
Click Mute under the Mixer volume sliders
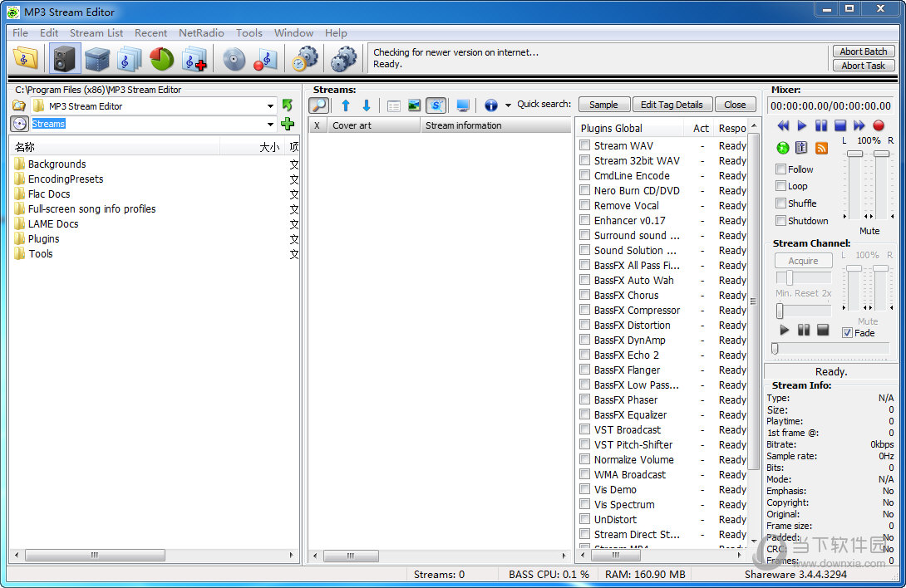[x=869, y=231]
